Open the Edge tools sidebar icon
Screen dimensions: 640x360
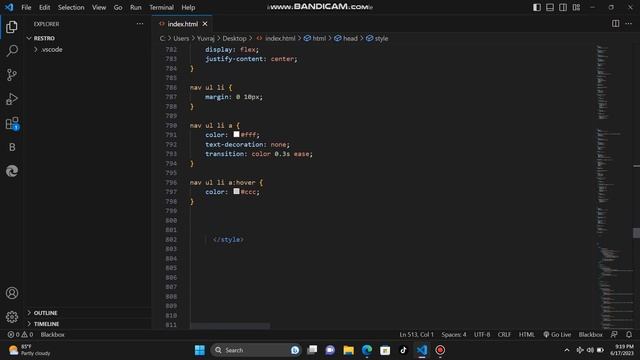12,171
